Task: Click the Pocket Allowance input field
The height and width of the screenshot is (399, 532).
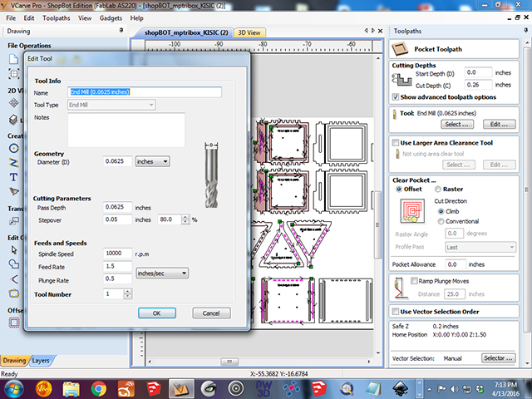Action: [x=455, y=264]
